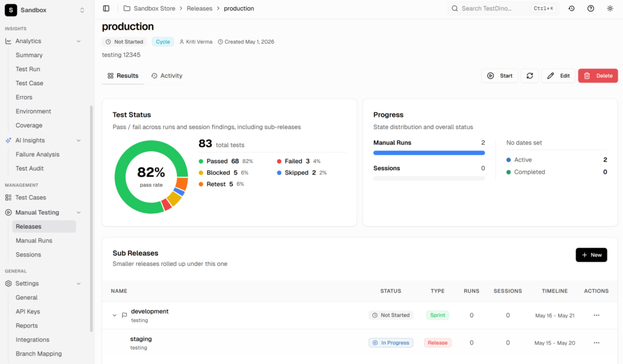Viewport: 623px width, 364px height.
Task: Click the Release type badge for staging
Action: (x=437, y=343)
